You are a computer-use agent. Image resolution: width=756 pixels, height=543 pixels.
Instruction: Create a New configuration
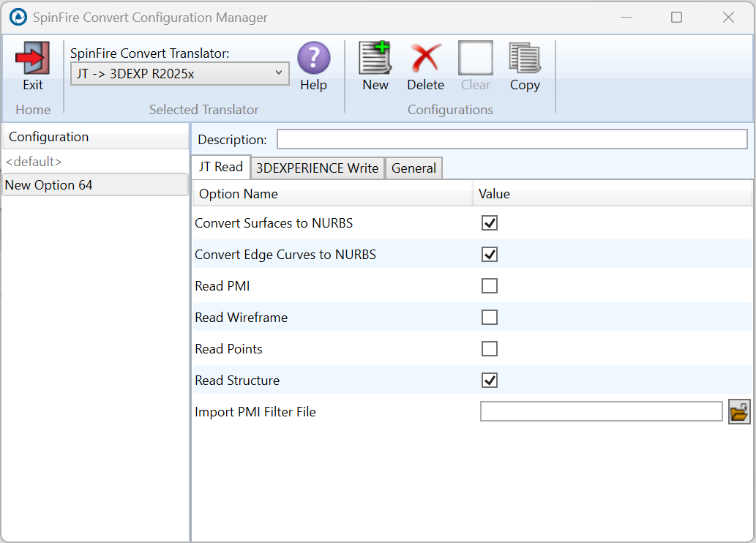tap(375, 57)
